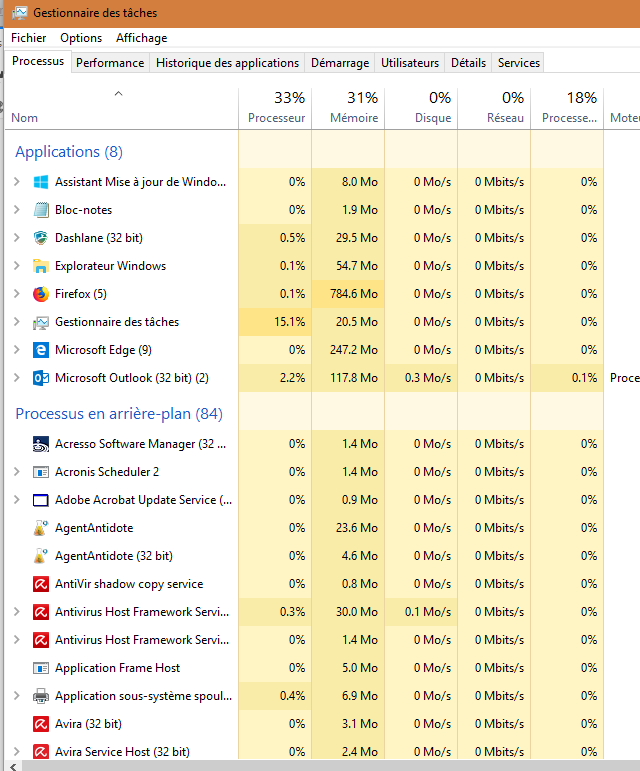Screen dimensions: 640x771
Task: Sort by the Nom column header
Action: click(x=121, y=109)
